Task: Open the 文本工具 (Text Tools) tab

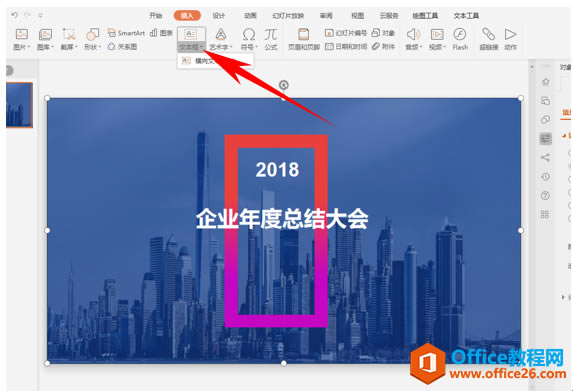Action: point(466,15)
